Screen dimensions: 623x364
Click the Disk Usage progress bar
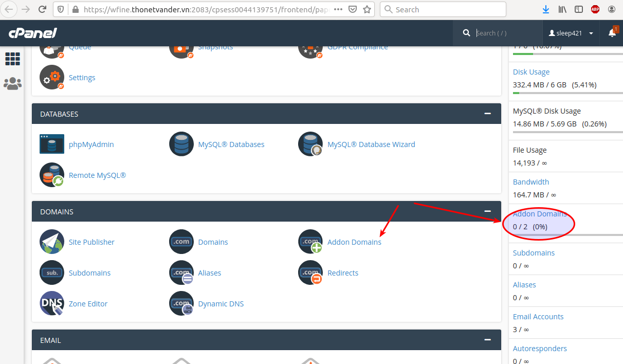pyautogui.click(x=568, y=93)
